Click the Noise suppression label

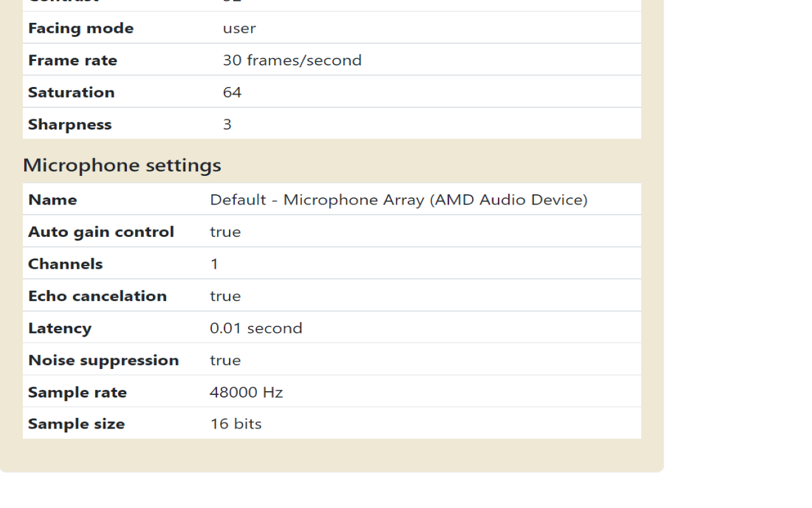[x=103, y=360]
